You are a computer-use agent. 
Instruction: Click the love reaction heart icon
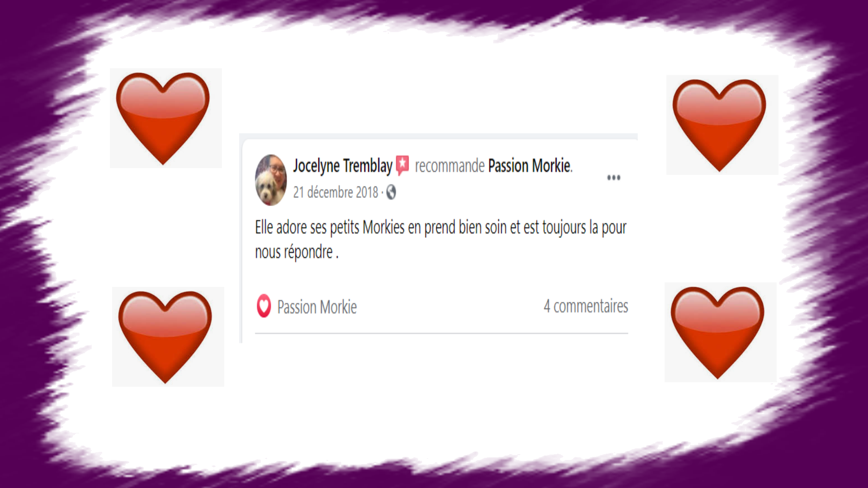[264, 306]
